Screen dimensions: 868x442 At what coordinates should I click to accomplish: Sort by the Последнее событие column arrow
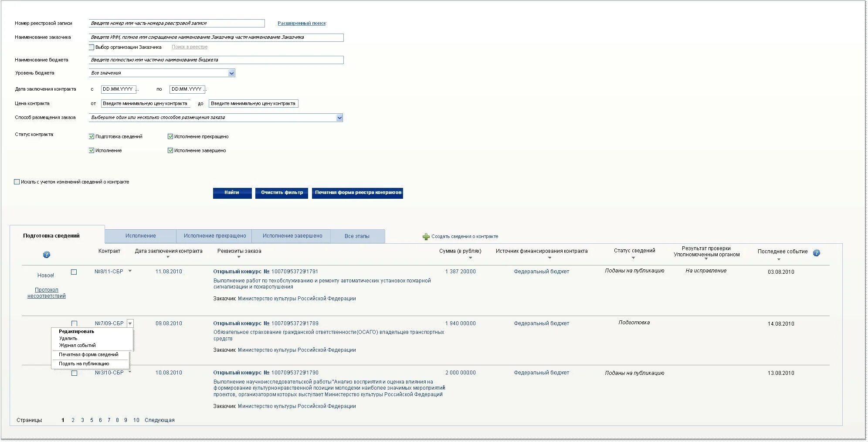click(779, 259)
